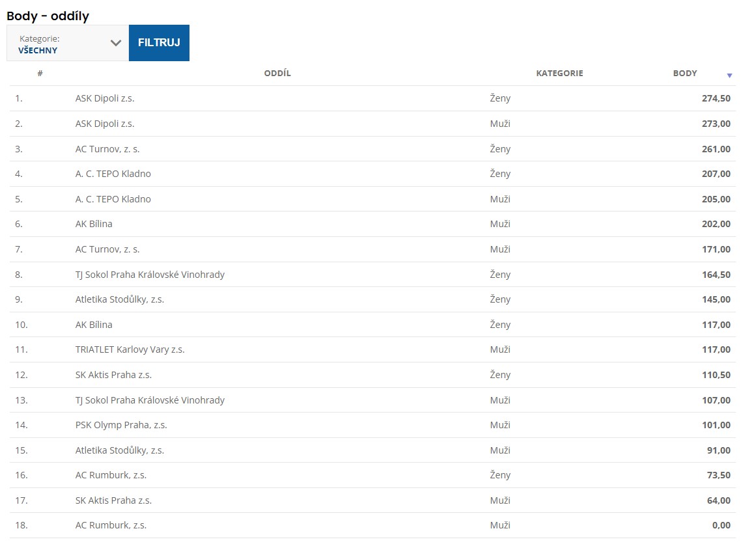
Task: Click Muži category for AK Bílina row 6
Action: coord(500,224)
